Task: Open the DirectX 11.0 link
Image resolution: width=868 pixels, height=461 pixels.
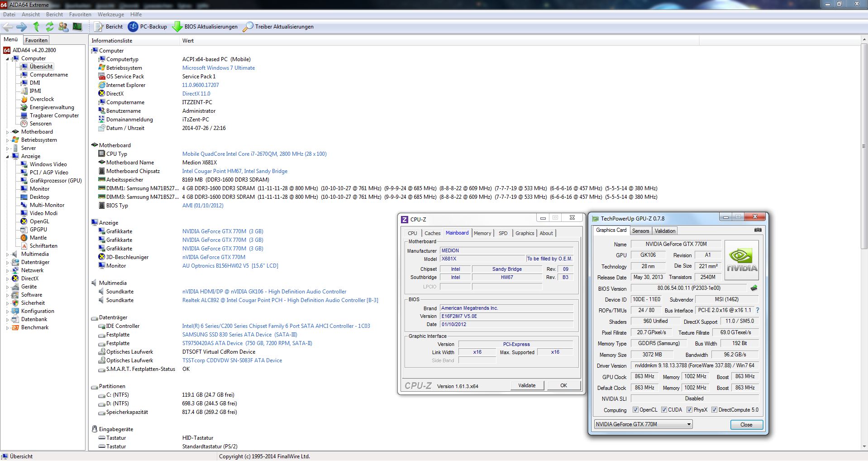Action: pos(196,94)
